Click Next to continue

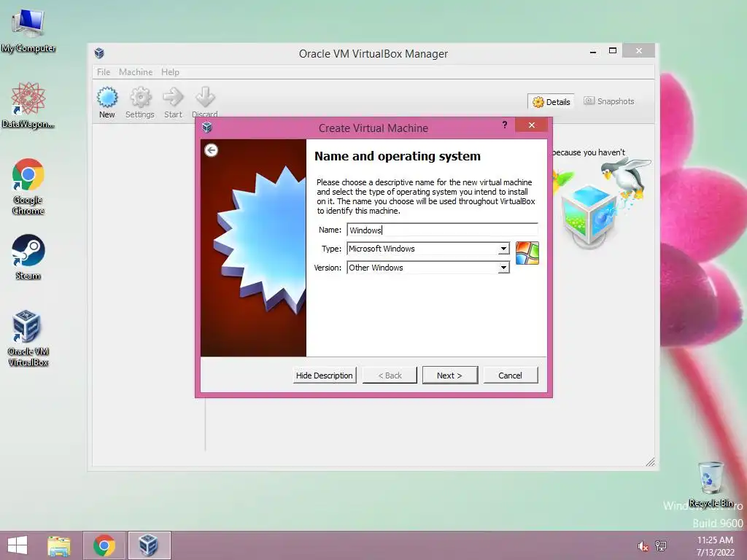click(x=449, y=376)
